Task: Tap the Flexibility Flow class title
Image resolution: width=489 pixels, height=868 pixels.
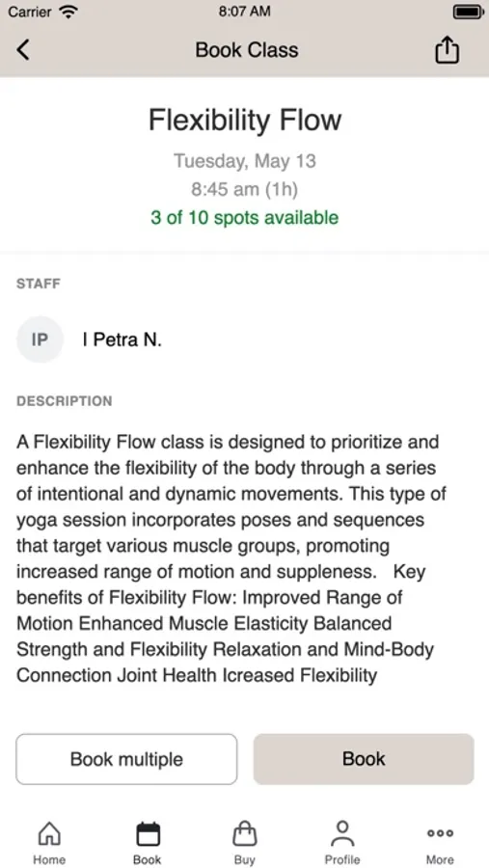Action: coord(245,121)
